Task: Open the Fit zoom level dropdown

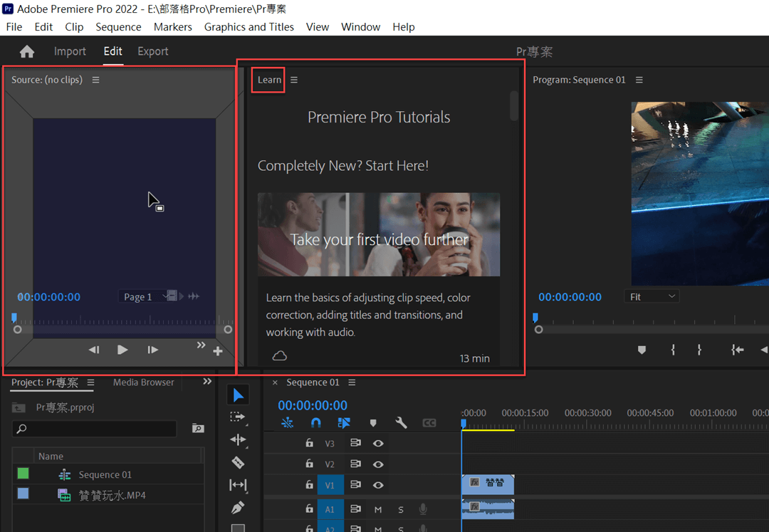Action: (x=652, y=297)
